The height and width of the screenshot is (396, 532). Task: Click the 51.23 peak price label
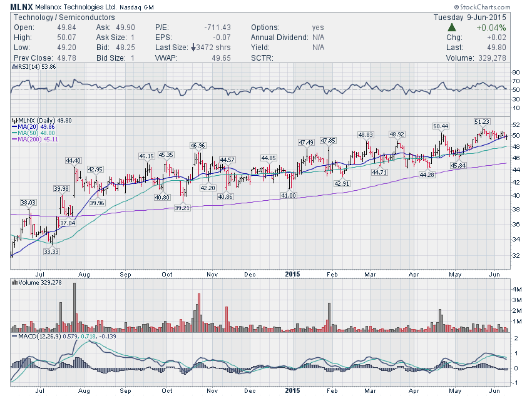pos(482,122)
